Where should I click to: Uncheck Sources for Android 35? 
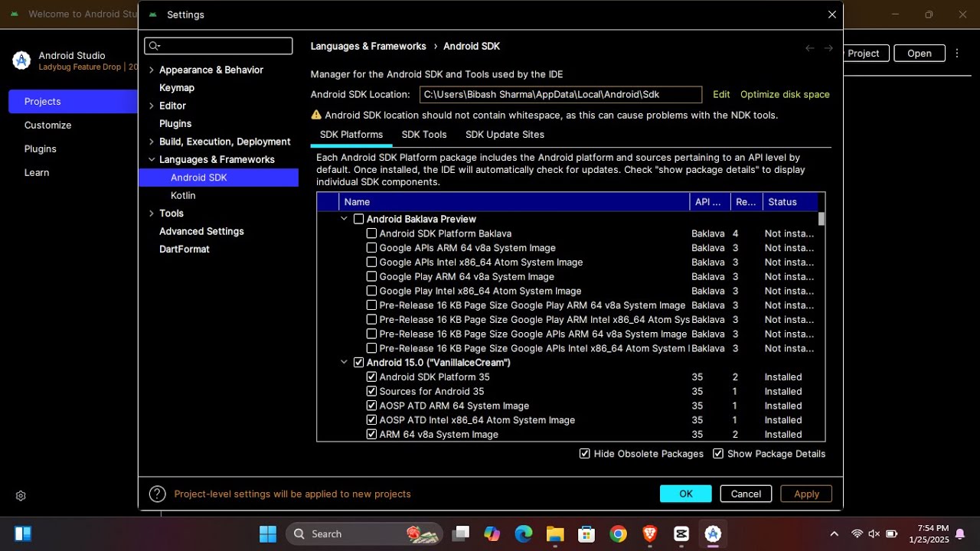tap(371, 392)
